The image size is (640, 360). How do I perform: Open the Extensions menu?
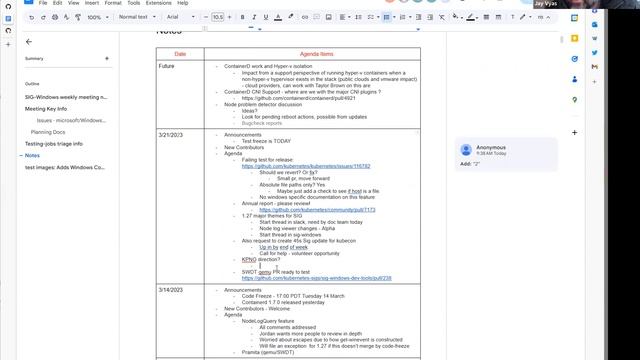(158, 3)
